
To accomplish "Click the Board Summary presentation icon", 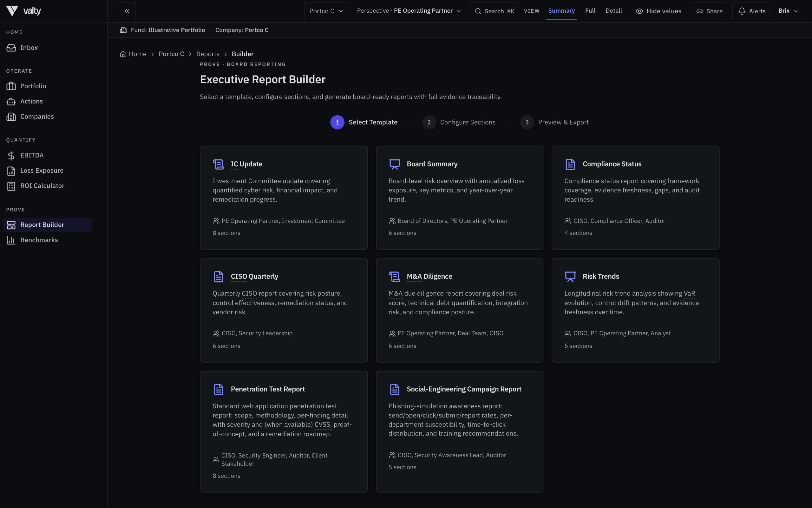I will click(x=394, y=164).
